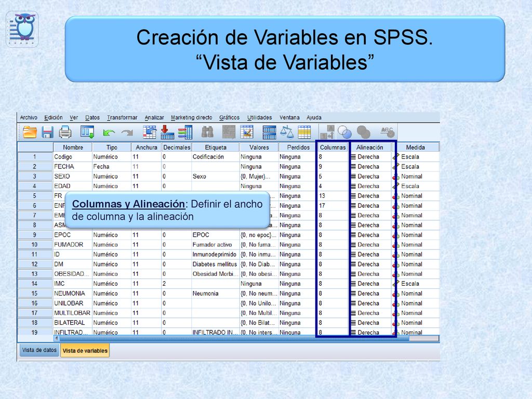Click the alignment icon in Codigo row
The height and width of the screenshot is (399, 532).
pos(353,157)
